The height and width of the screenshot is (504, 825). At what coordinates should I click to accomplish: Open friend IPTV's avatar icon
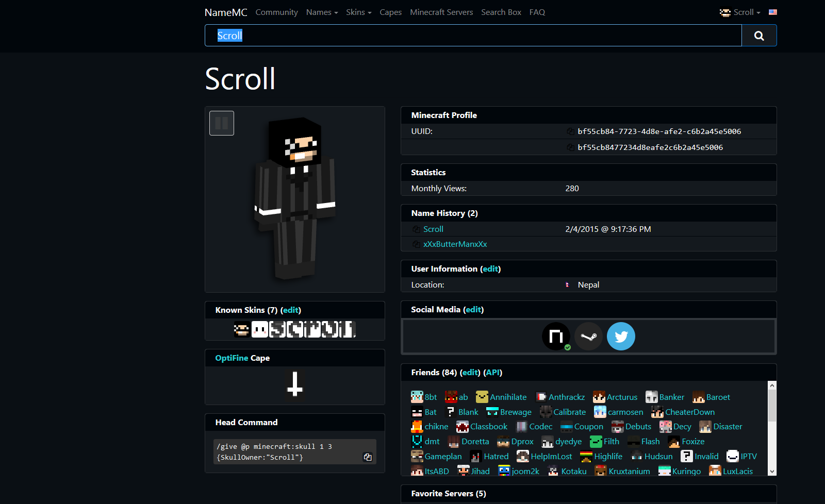(733, 456)
